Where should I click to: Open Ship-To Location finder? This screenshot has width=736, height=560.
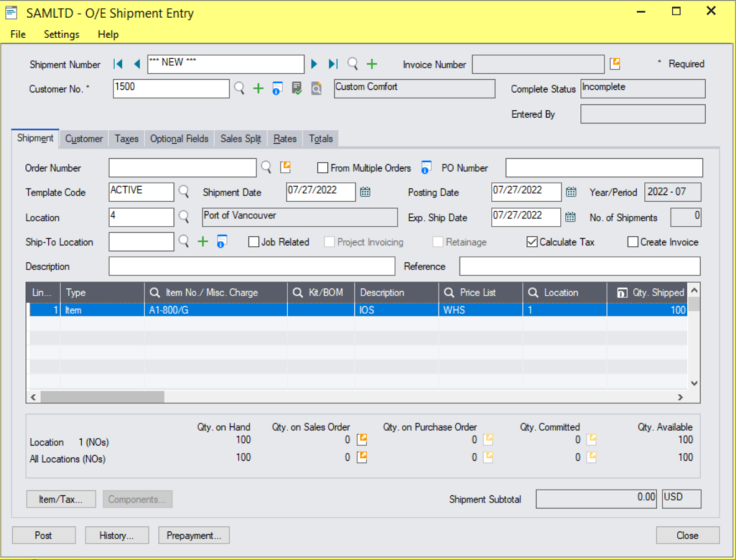(x=184, y=242)
